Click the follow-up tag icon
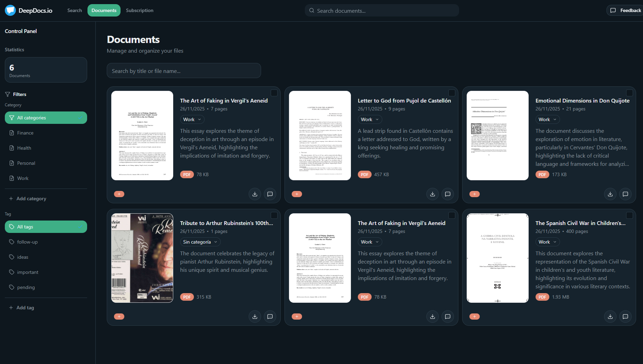The width and height of the screenshot is (643, 364). tap(12, 242)
